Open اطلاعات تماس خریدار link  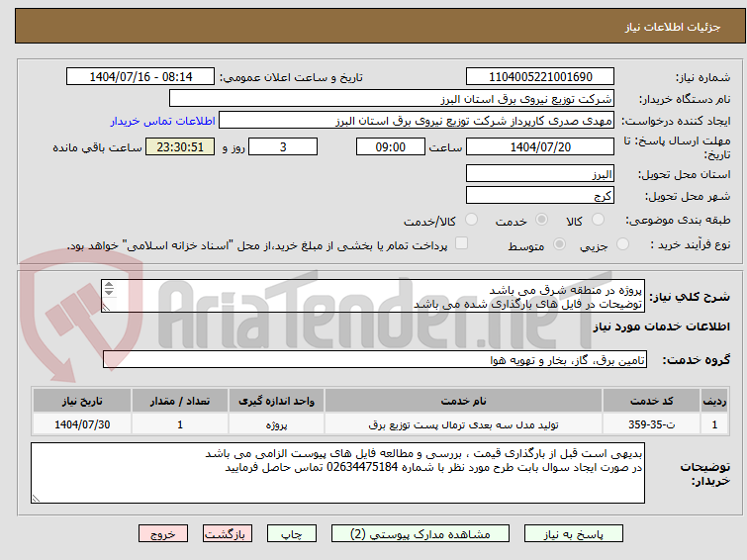click(163, 121)
